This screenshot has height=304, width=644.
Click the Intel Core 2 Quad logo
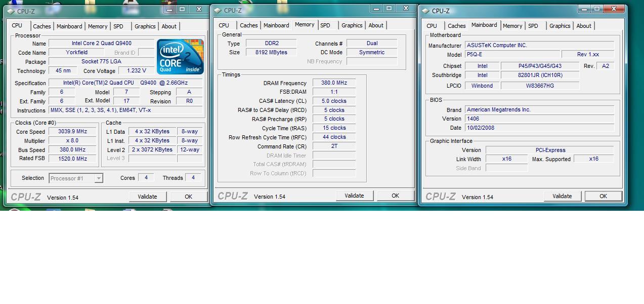pos(180,57)
